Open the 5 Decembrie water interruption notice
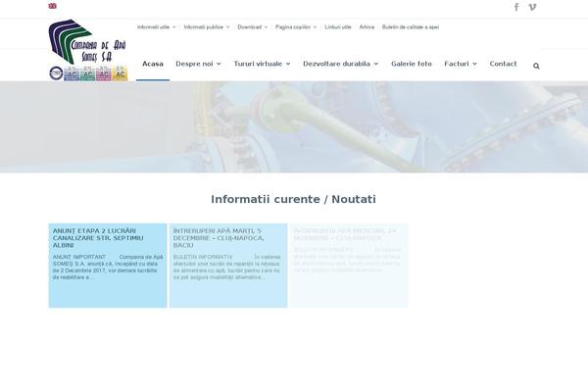 click(219, 238)
